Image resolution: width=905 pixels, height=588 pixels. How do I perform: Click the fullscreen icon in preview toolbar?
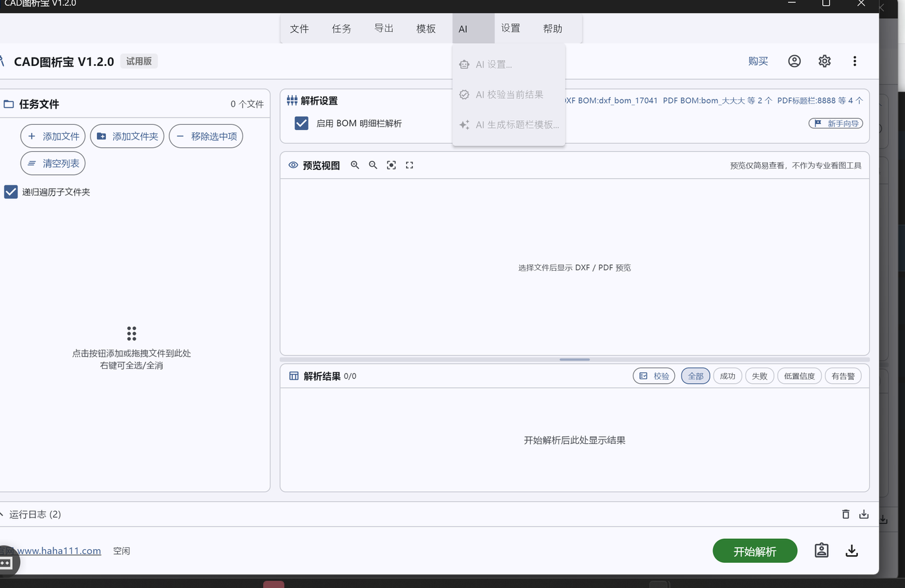click(x=409, y=165)
